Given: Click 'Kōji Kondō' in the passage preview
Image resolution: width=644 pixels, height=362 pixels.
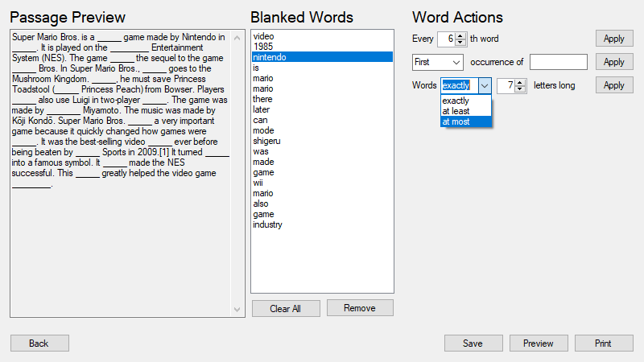Looking at the screenshot, I should pos(33,121).
